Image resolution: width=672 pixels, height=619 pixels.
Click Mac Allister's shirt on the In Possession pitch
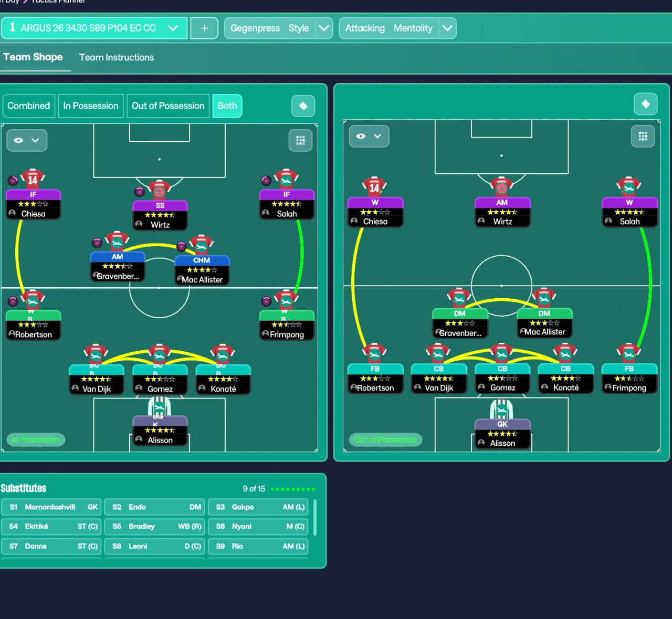[x=202, y=245]
